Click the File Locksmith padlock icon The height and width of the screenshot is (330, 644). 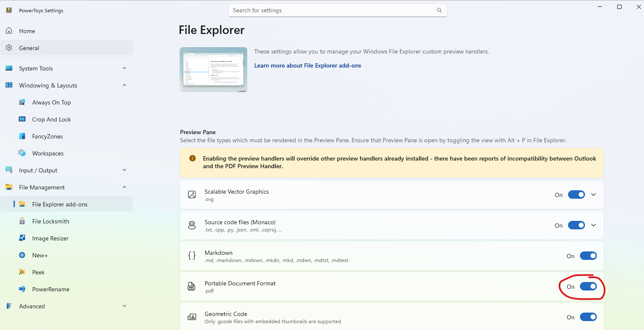coord(22,221)
